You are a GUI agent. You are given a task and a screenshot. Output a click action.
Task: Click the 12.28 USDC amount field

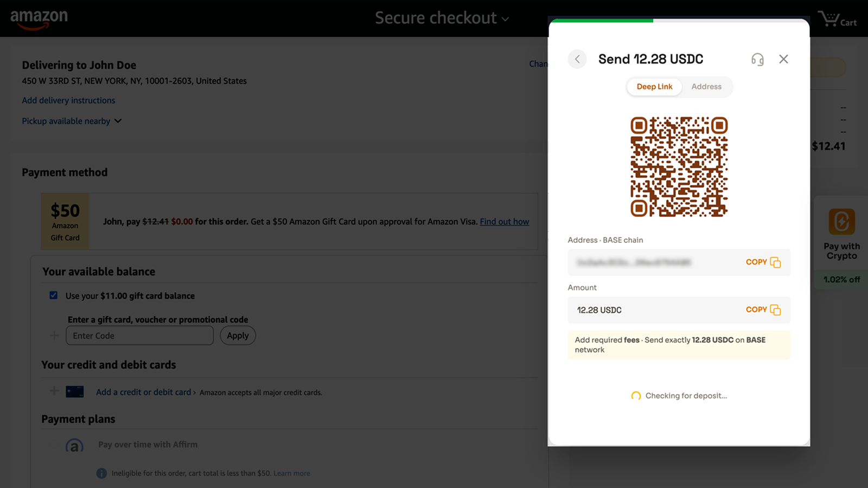coord(679,310)
